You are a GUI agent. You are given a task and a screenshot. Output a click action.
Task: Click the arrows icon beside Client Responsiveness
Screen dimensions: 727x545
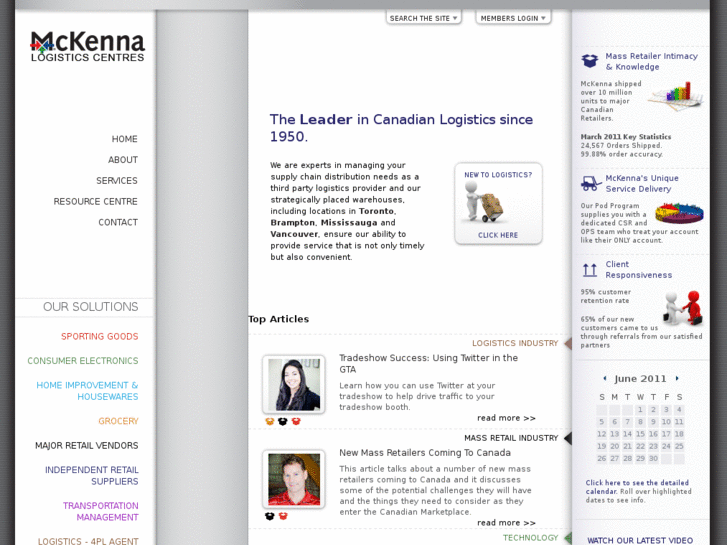(590, 270)
